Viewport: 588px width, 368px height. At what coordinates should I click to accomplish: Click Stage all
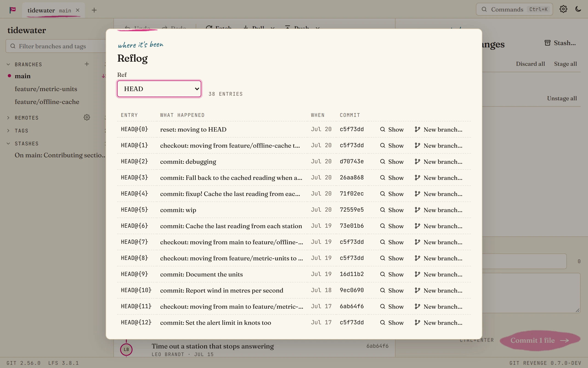click(x=565, y=64)
